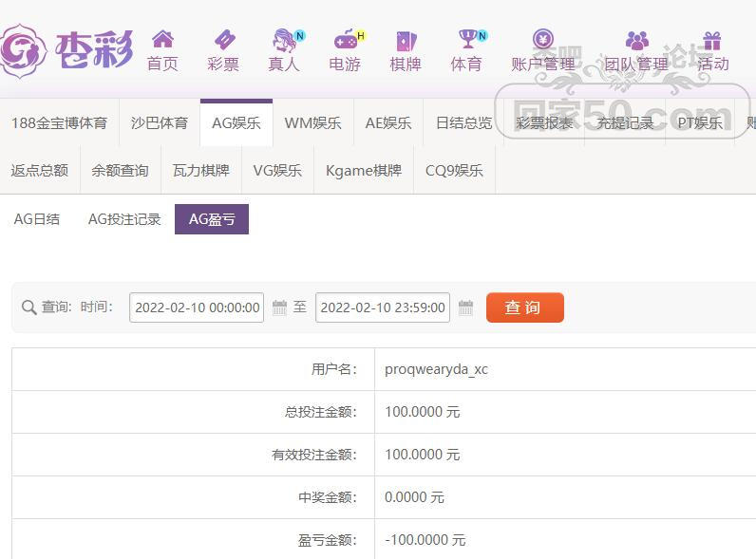Image resolution: width=756 pixels, height=559 pixels.
Task: Click the 彩票 navigation label
Action: [223, 64]
